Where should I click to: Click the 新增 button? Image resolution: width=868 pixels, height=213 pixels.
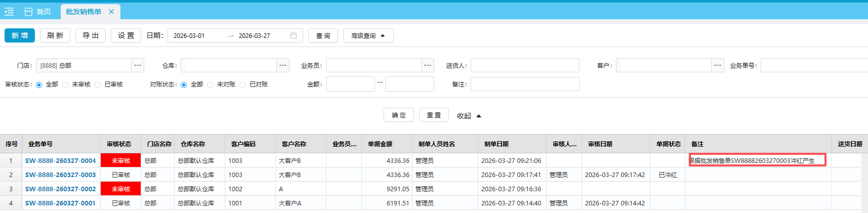pyautogui.click(x=20, y=35)
